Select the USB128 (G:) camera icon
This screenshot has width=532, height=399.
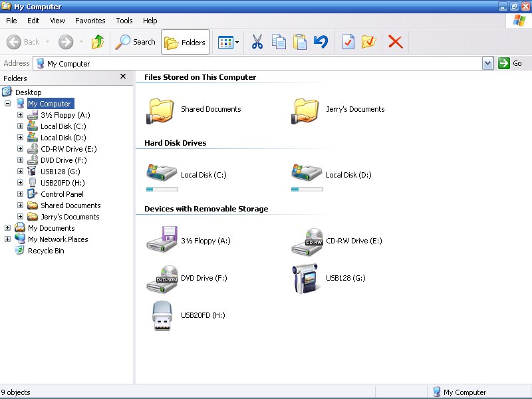pos(305,278)
